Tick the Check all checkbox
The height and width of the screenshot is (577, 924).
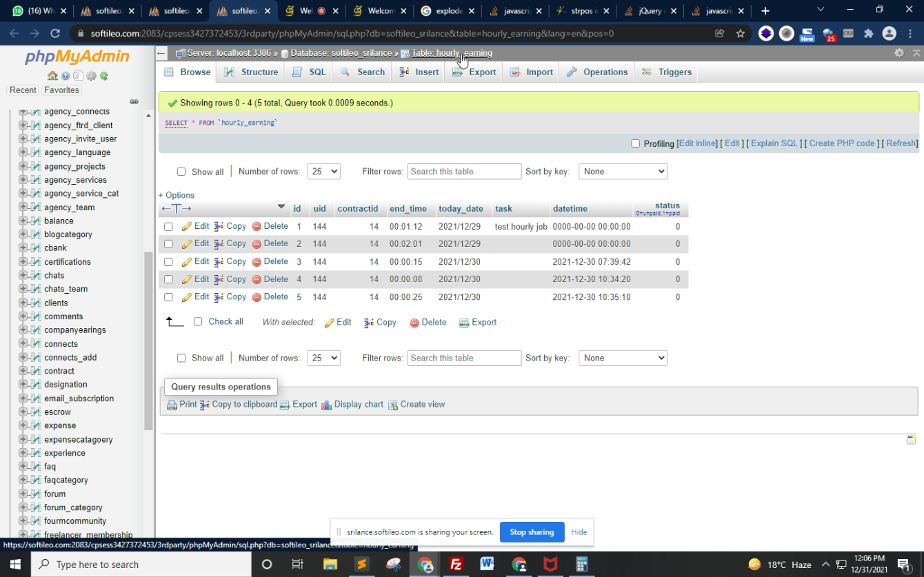[x=198, y=322]
